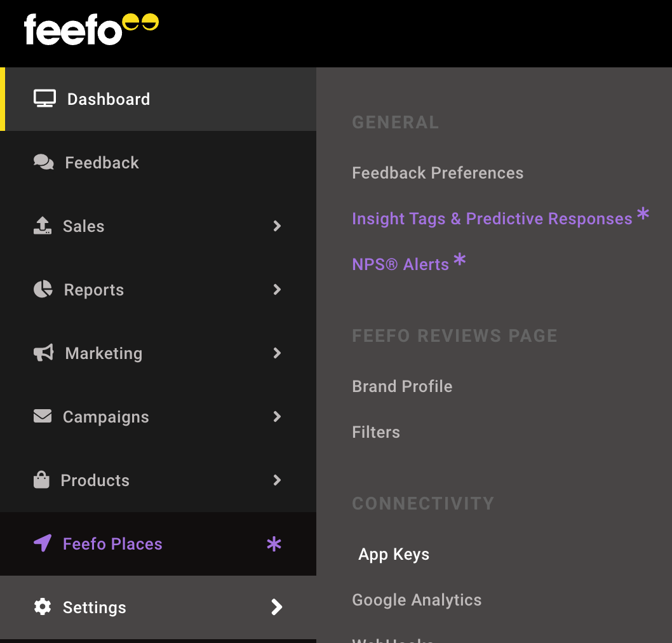Click the Marketing megaphone icon
The image size is (672, 643).
tap(44, 353)
